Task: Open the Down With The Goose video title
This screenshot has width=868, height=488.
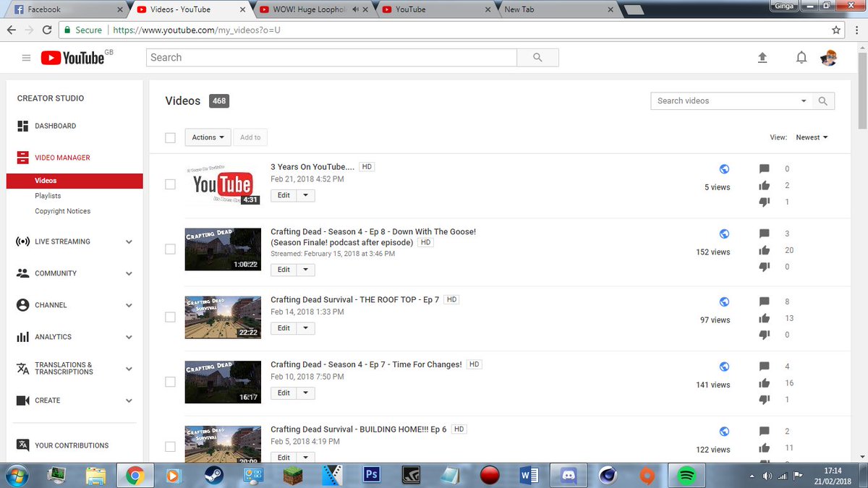Action: click(373, 237)
